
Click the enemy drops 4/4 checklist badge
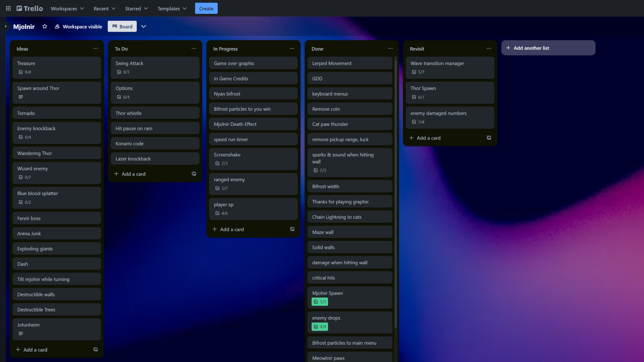(320, 327)
